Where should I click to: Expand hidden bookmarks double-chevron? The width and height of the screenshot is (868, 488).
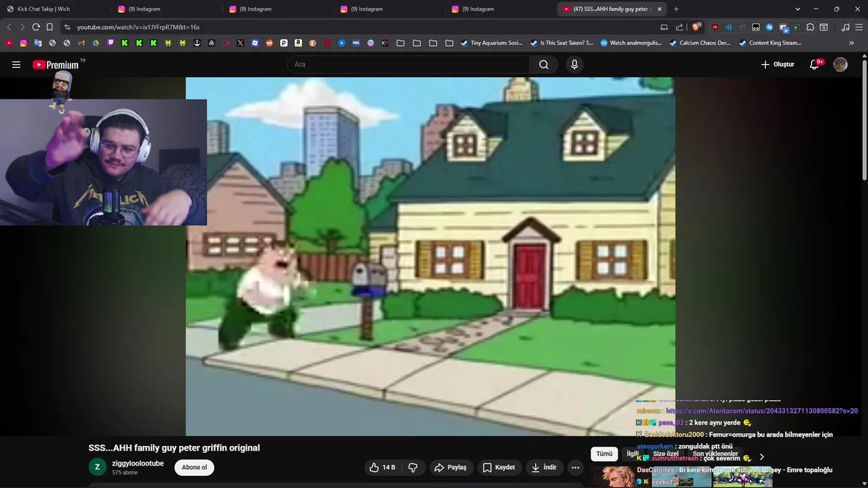852,43
